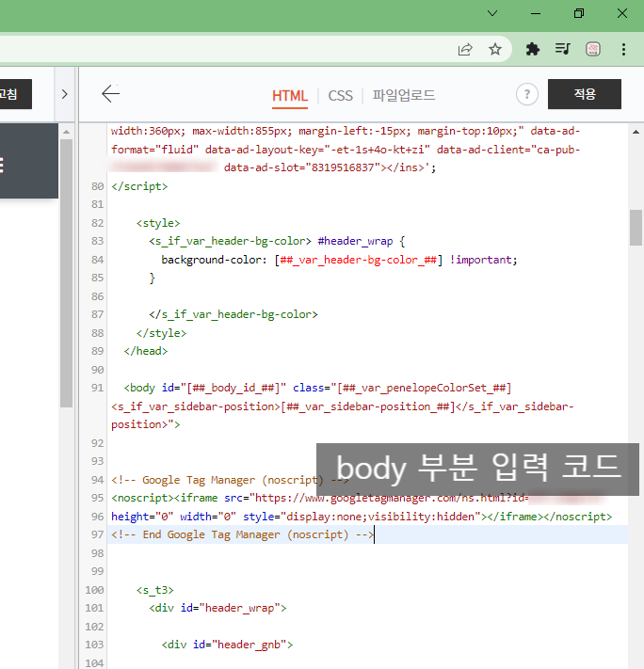644x669 pixels.
Task: Click #header_wrap selector on line 83
Action: point(355,241)
